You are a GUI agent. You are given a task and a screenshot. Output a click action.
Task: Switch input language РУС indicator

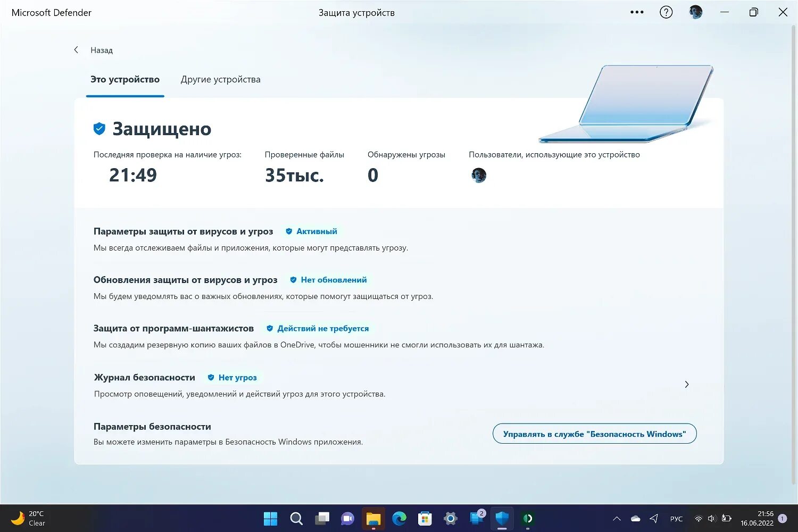coord(676,519)
